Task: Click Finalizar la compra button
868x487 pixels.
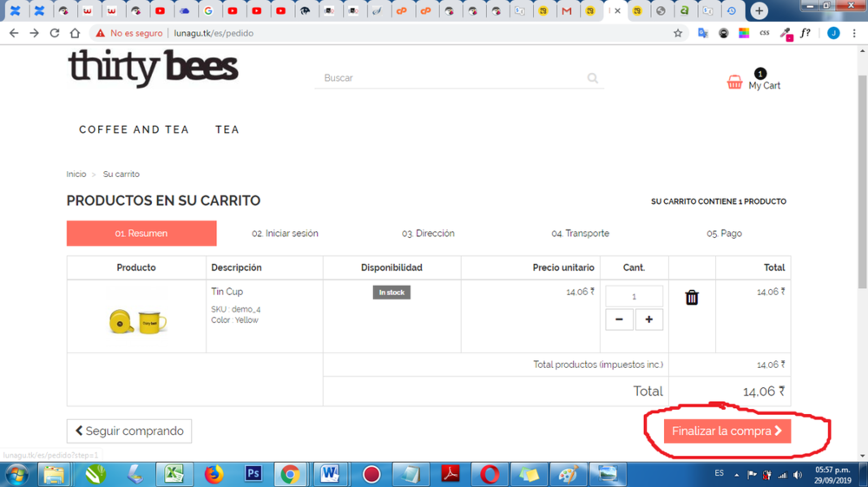Action: pyautogui.click(x=727, y=431)
